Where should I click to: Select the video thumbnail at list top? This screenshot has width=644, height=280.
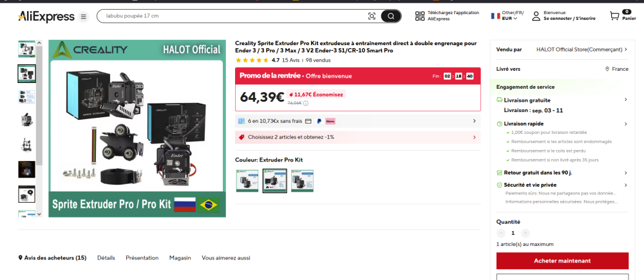tap(26, 49)
